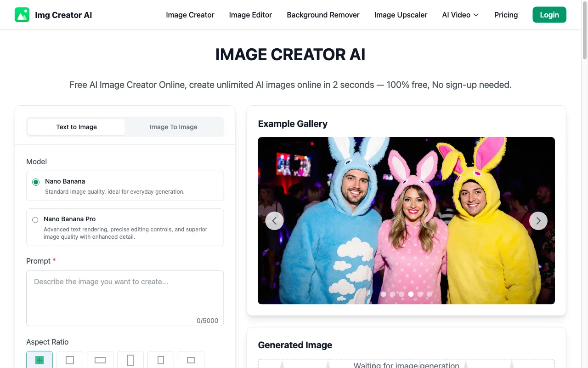Click the Img Creator AI brand name
This screenshot has width=588, height=368.
point(63,15)
